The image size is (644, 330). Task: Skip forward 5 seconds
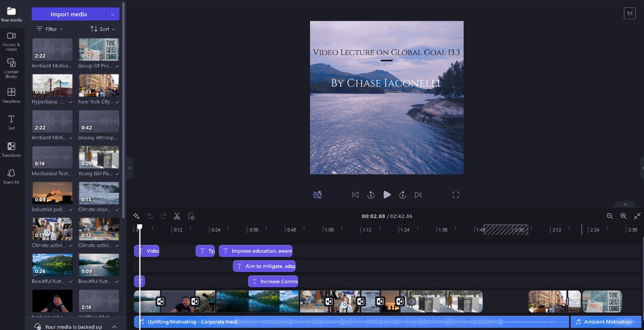402,195
